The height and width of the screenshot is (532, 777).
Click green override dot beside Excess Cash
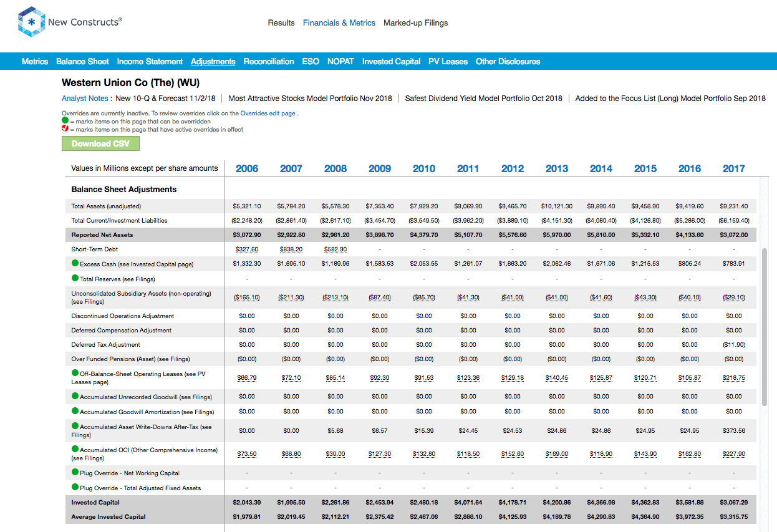click(75, 264)
